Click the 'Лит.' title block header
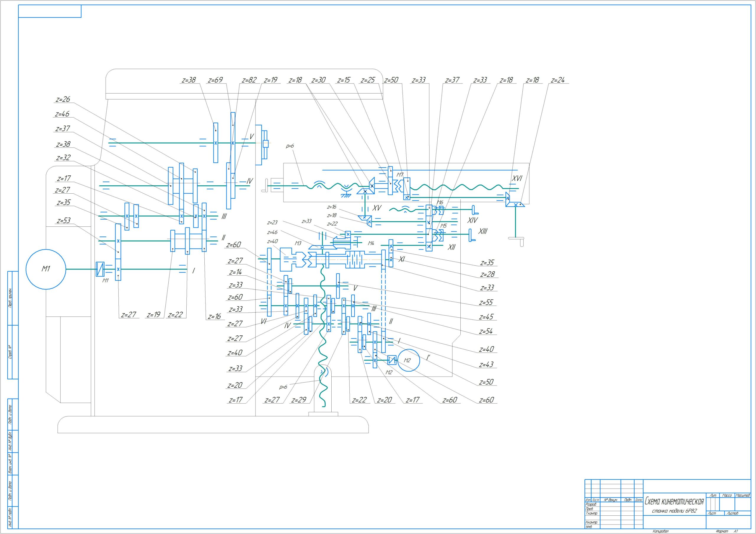Screen dimensions: 756x534 713,495
